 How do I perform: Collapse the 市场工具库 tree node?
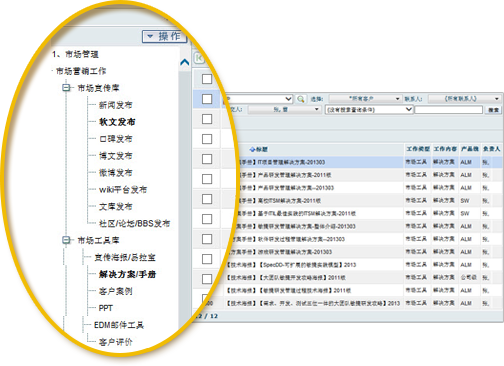pyautogui.click(x=66, y=240)
